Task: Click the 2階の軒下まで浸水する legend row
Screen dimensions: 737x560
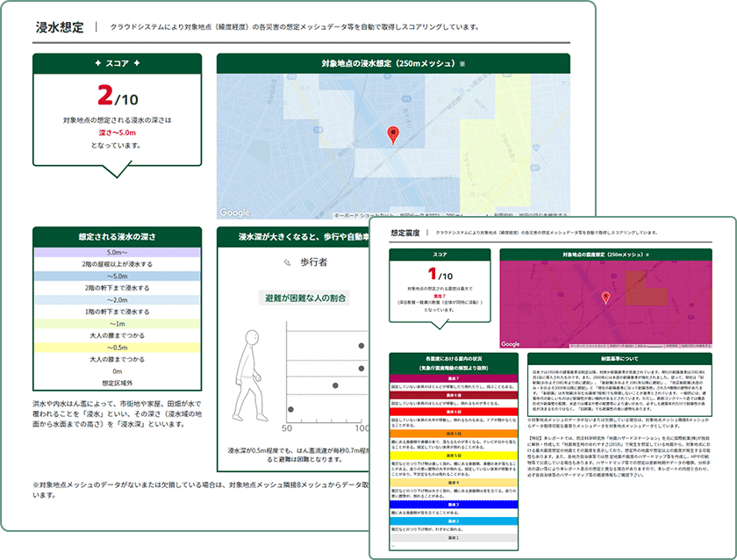Action: 117,288
